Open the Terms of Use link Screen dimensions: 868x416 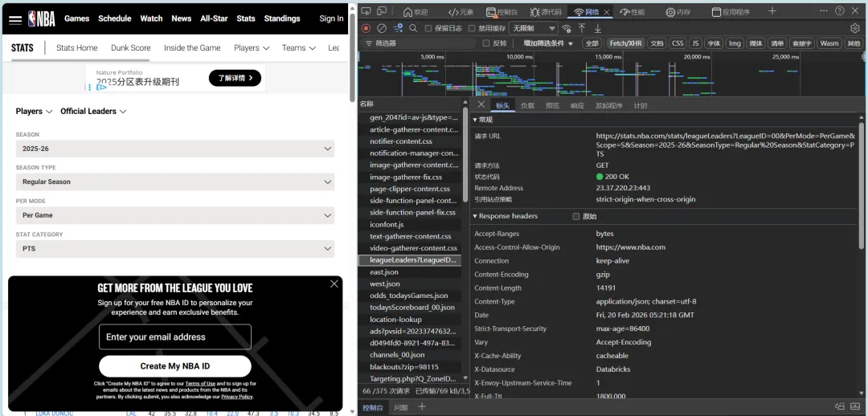[x=200, y=383]
